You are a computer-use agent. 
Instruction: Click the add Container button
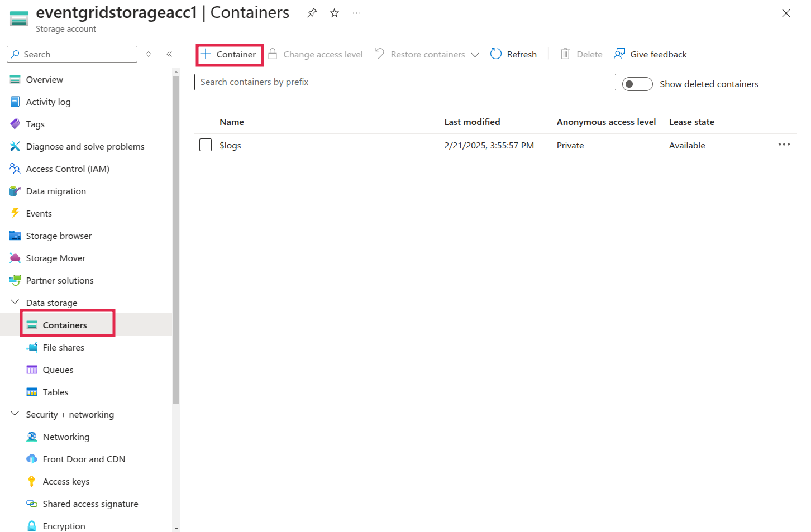pyautogui.click(x=229, y=54)
